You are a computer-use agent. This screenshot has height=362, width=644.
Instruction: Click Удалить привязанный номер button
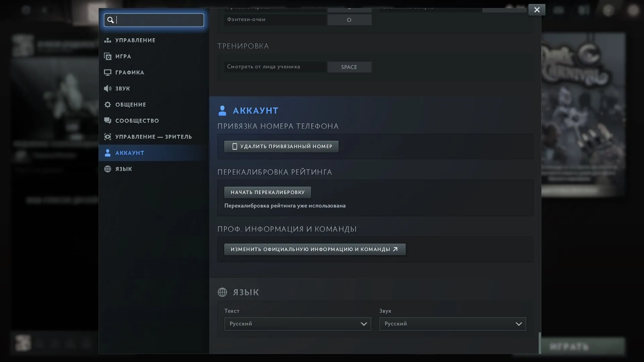(x=281, y=146)
